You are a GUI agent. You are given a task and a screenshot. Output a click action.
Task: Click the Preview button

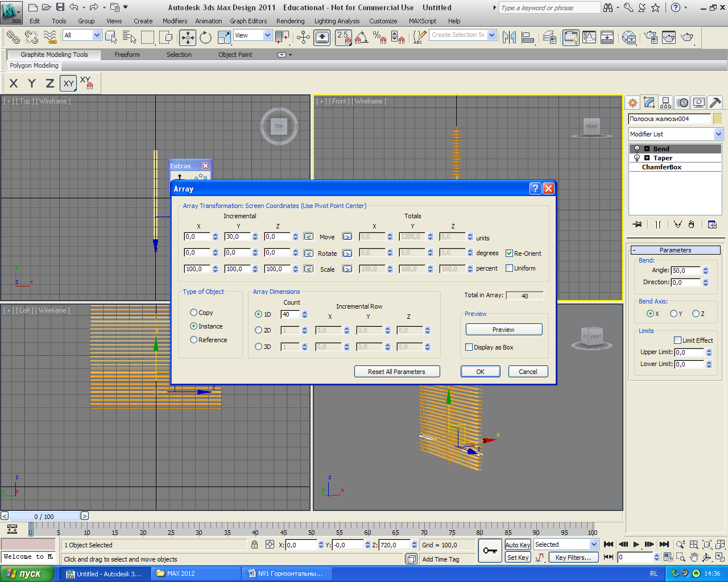pyautogui.click(x=504, y=330)
